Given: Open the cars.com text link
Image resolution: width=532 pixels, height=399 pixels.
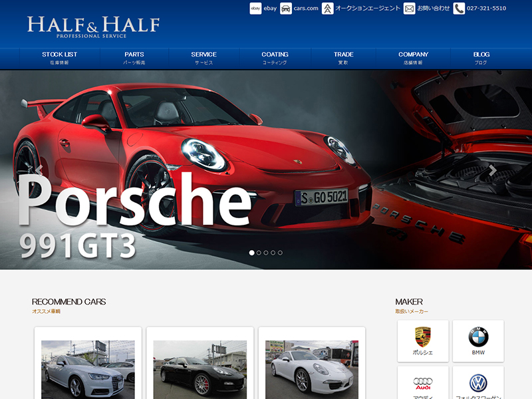Looking at the screenshot, I should (x=306, y=9).
